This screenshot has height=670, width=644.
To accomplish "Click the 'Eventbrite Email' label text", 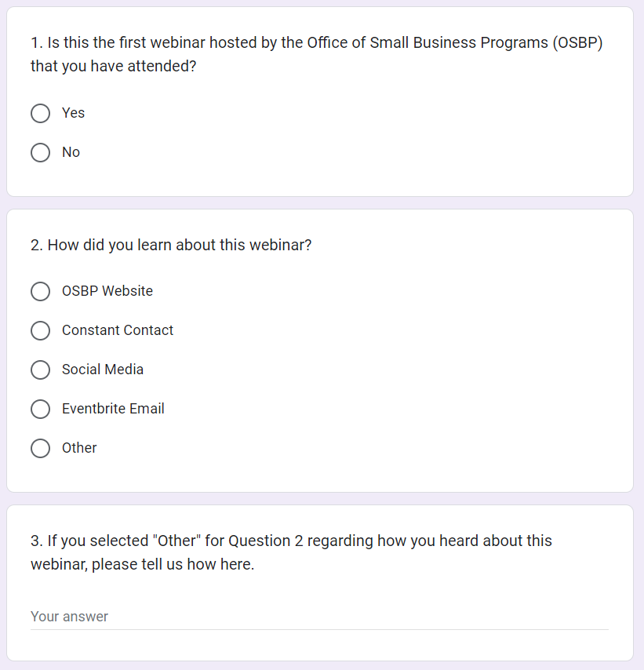I will click(x=113, y=409).
